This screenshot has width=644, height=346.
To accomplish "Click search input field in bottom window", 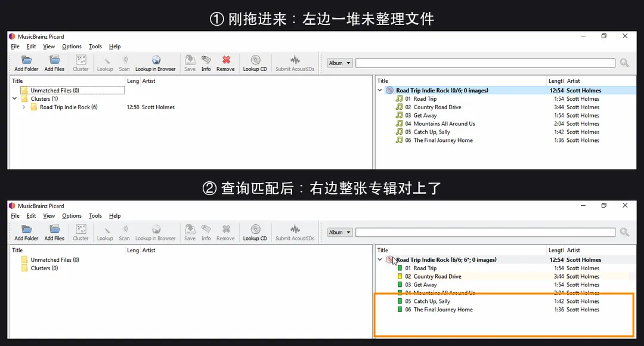I will coord(485,232).
